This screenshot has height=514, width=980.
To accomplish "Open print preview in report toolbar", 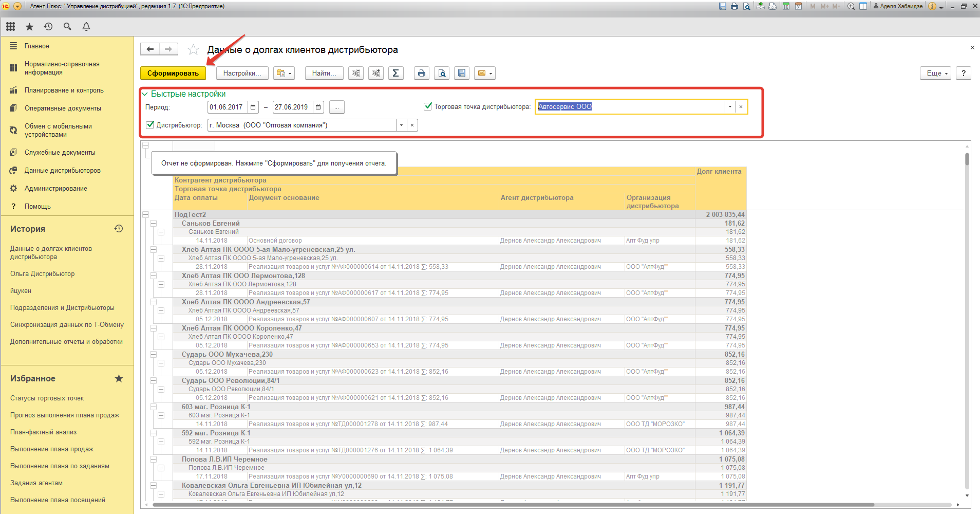I will pyautogui.click(x=442, y=73).
